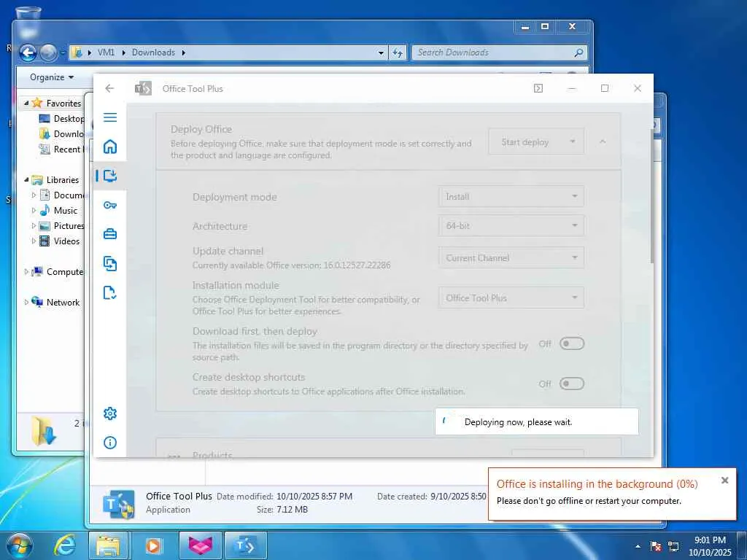Open the Windows Start menu
The image size is (747, 560).
[x=19, y=545]
